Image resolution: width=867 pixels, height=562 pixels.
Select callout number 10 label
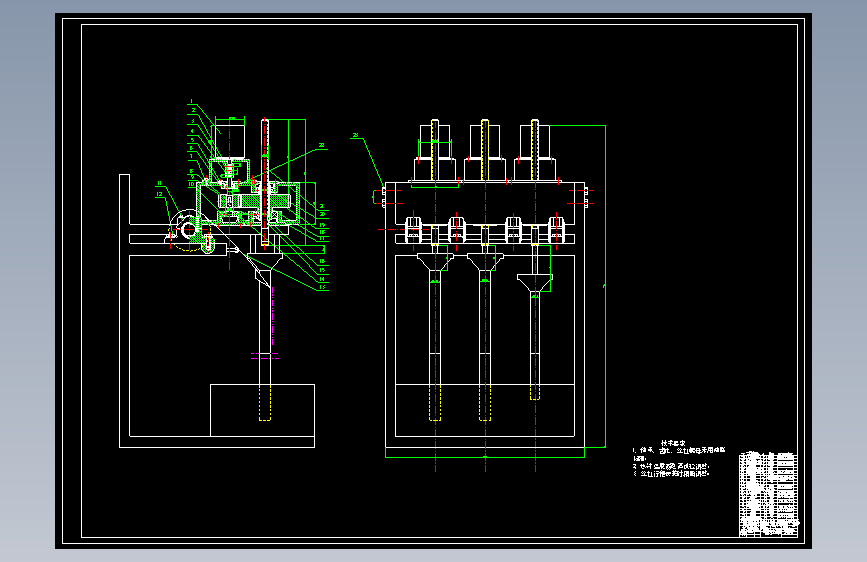pos(192,184)
